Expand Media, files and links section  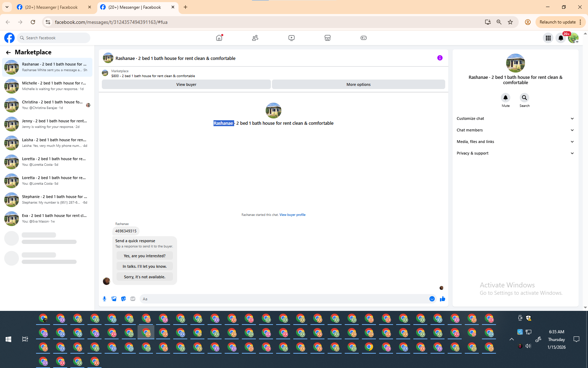pyautogui.click(x=515, y=142)
